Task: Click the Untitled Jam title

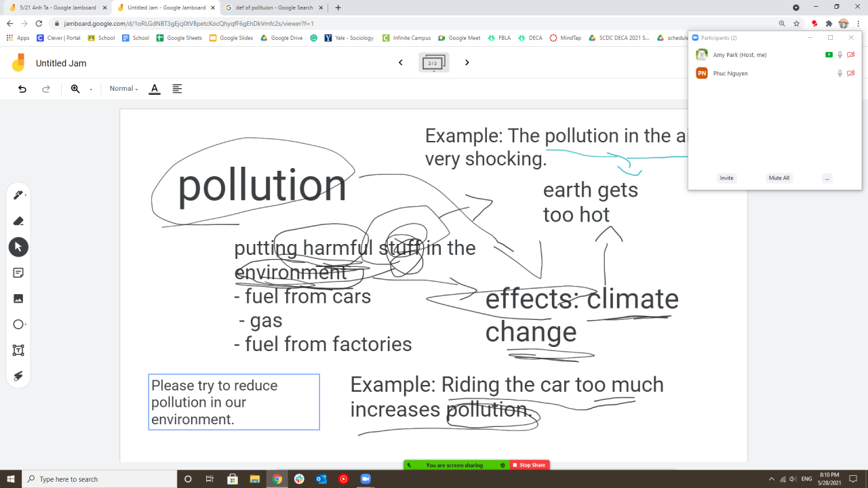Action: 61,63
